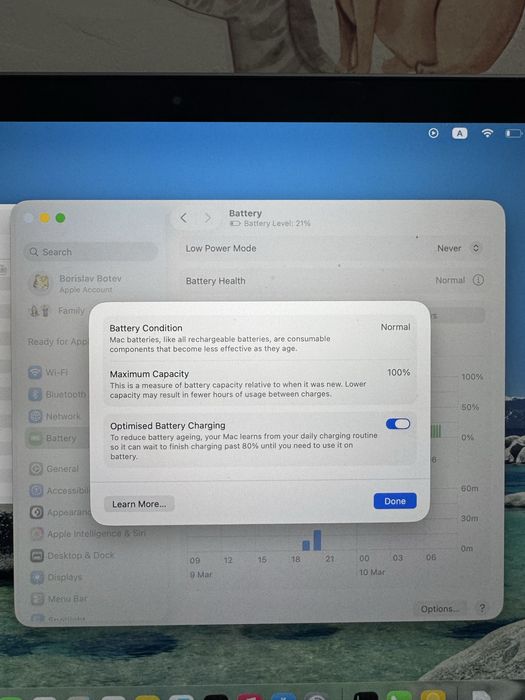Open Desktop & Dock settings
525x700 pixels.
72,555
